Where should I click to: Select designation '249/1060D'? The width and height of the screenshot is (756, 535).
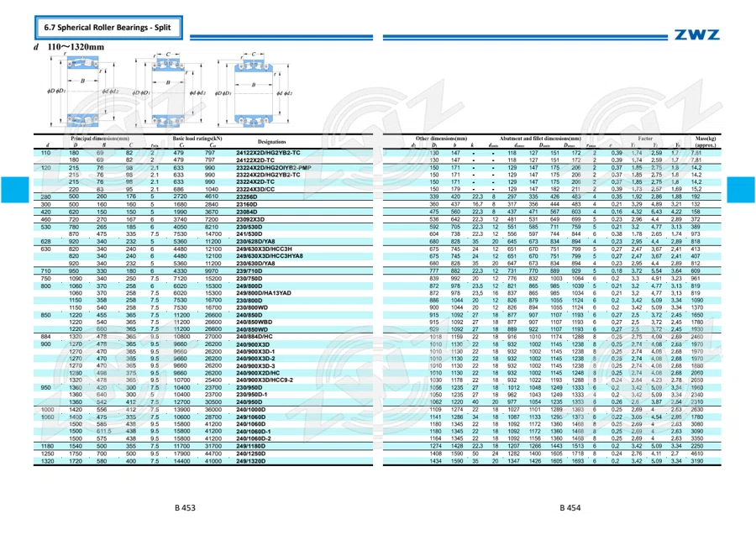pos(250,417)
